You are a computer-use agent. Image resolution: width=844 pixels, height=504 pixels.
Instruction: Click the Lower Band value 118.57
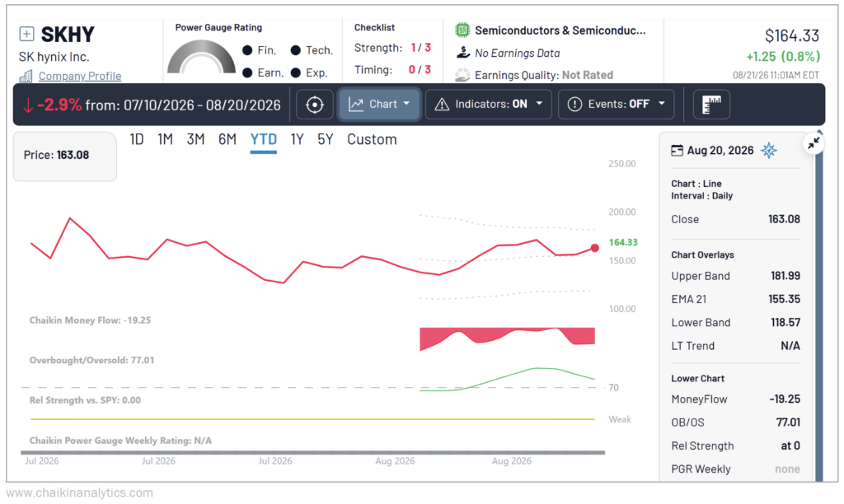tap(785, 323)
